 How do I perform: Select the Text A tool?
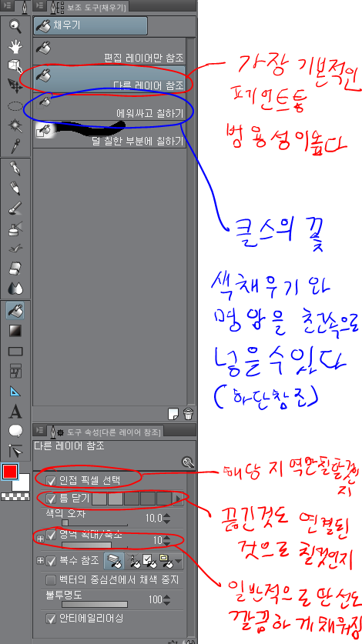tap(15, 411)
